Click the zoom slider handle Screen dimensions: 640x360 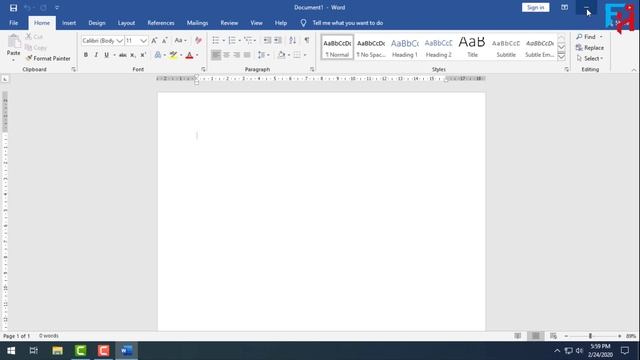[x=590, y=336]
